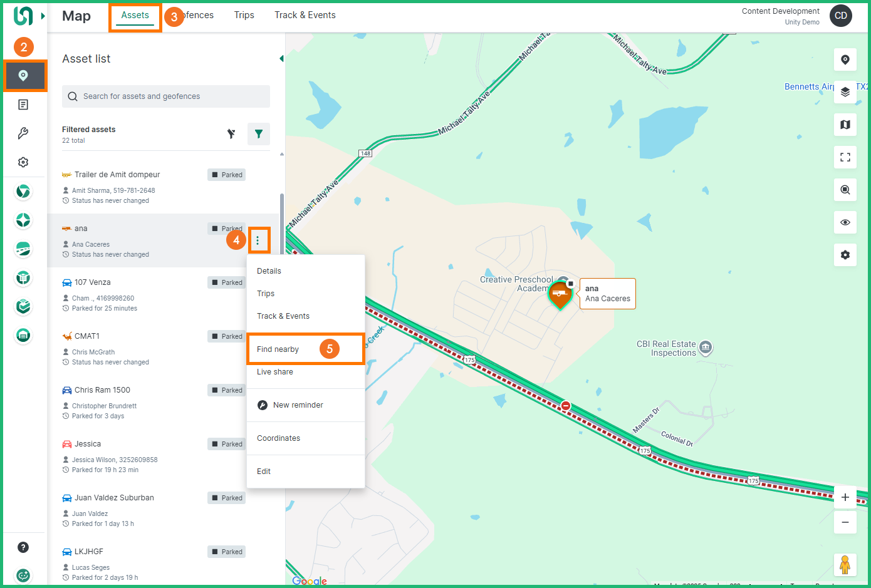871x588 pixels.
Task: Open the Maintenance wrench icon
Action: click(x=23, y=133)
